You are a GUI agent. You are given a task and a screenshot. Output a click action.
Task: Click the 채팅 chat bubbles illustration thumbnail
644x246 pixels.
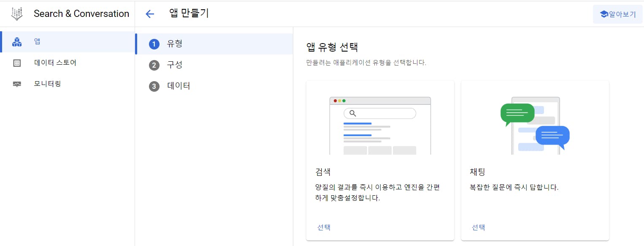pyautogui.click(x=535, y=126)
